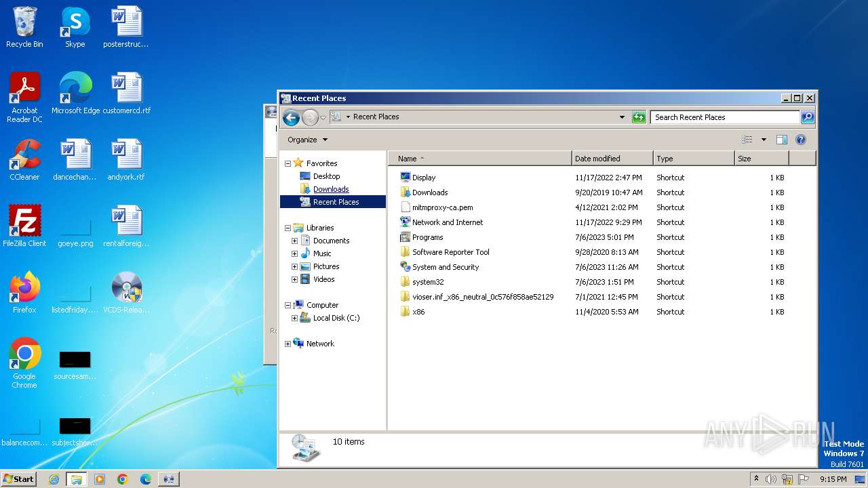Image resolution: width=868 pixels, height=488 pixels.
Task: Open FileZilla Client desktop shortcut
Action: click(24, 226)
